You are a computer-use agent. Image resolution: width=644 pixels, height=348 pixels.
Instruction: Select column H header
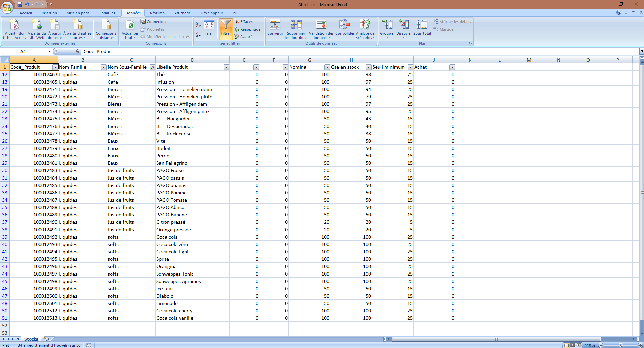pyautogui.click(x=351, y=60)
